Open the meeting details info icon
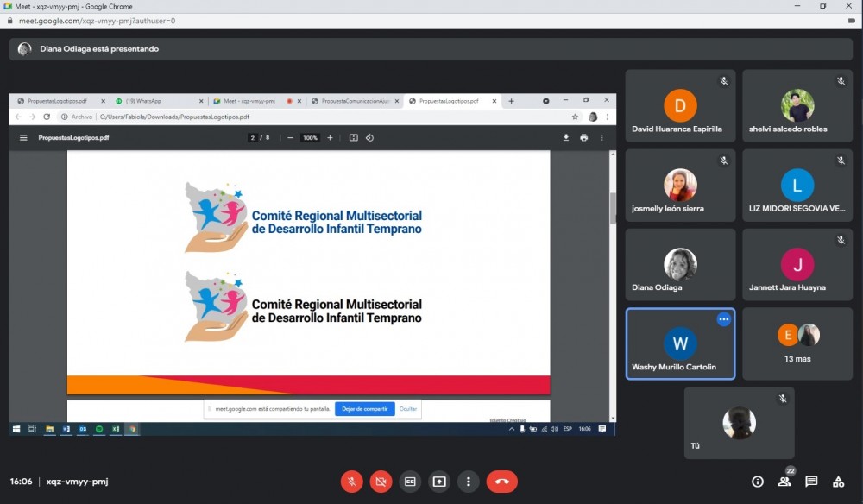Viewport: 863px width, 504px height. (x=758, y=482)
